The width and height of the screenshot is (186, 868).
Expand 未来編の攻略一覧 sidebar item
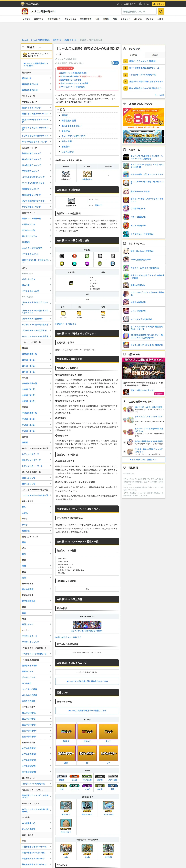pyautogui.click(x=37, y=384)
